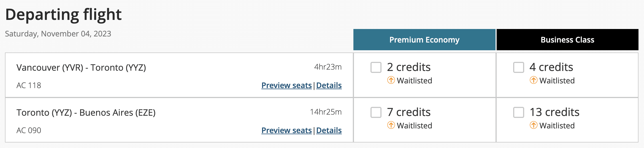Check the 4 credits Business Class box
The width and height of the screenshot is (644, 148).
pos(519,67)
